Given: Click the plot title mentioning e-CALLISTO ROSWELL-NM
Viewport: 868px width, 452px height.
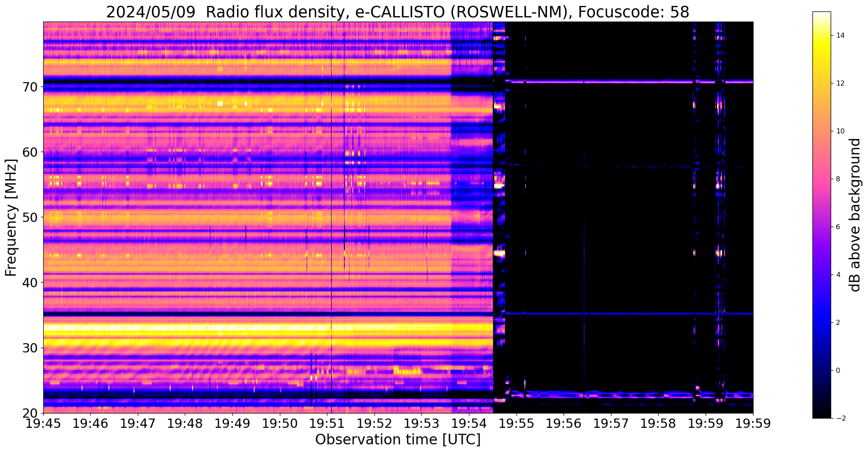Looking at the screenshot, I should [x=398, y=12].
